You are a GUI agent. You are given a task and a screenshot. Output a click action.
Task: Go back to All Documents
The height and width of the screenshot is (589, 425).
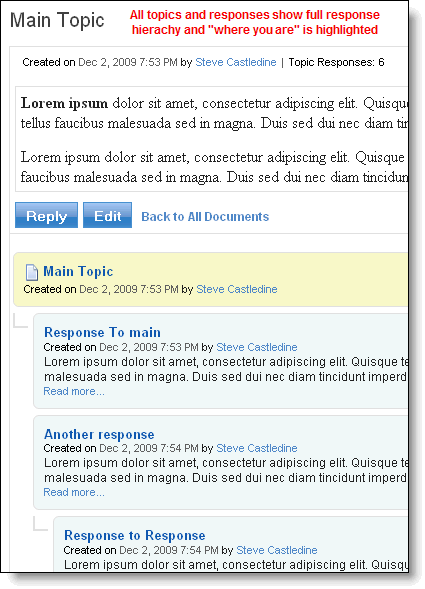coord(205,217)
